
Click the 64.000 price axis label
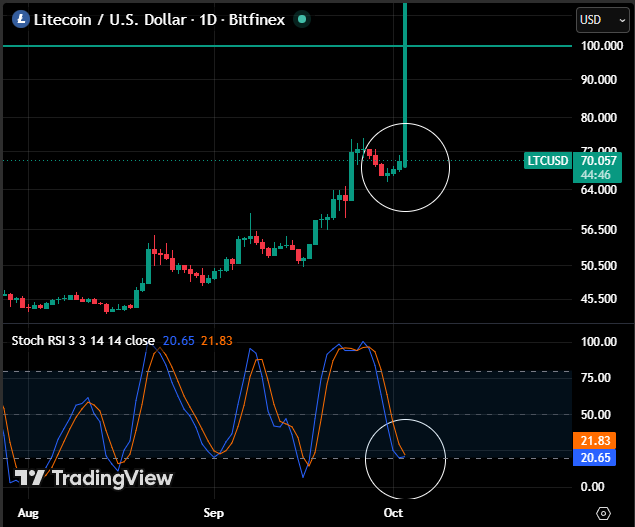pyautogui.click(x=599, y=190)
